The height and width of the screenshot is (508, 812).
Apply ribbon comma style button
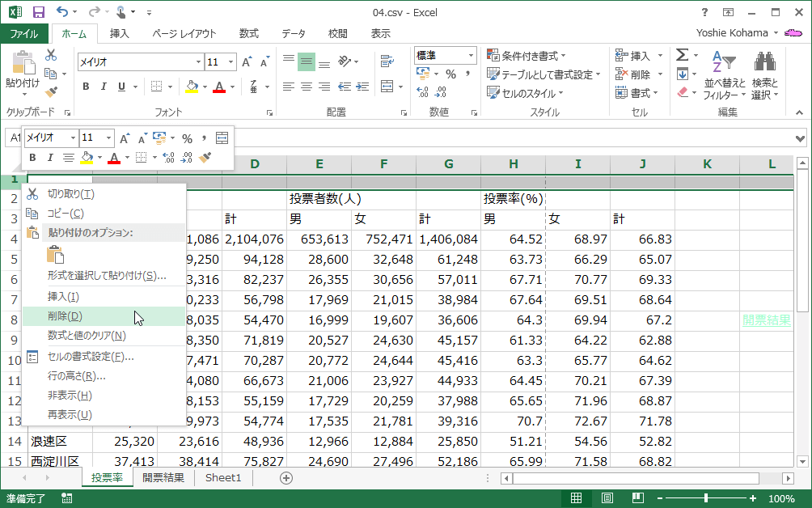(x=467, y=74)
